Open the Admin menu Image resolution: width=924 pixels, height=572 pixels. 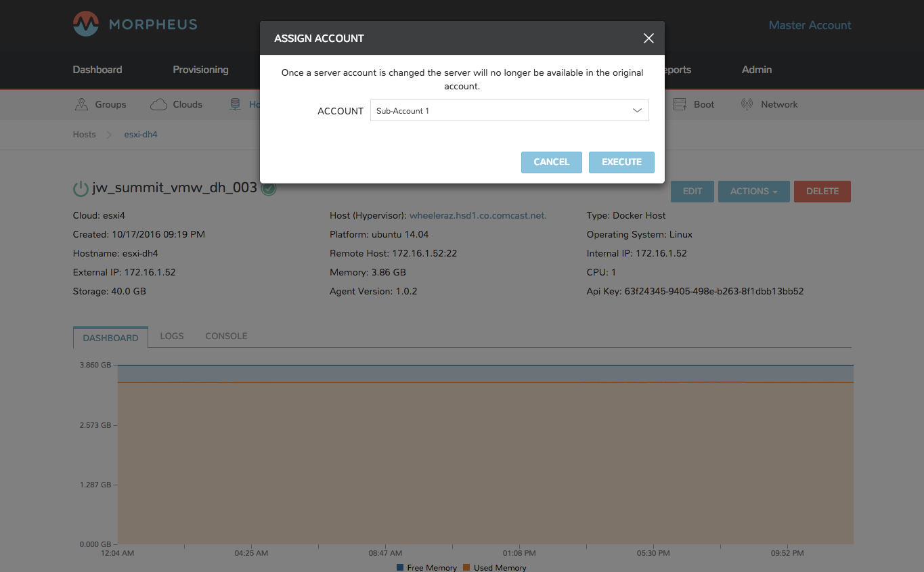point(756,70)
